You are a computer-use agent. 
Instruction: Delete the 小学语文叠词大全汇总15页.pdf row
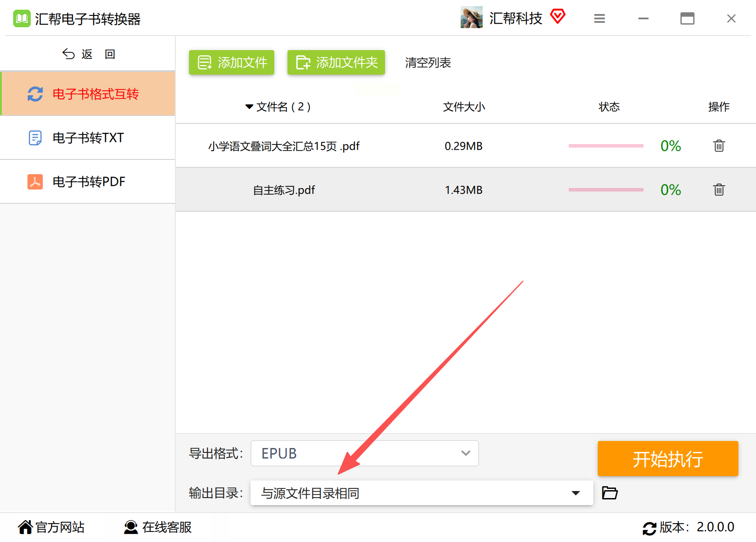point(719,145)
